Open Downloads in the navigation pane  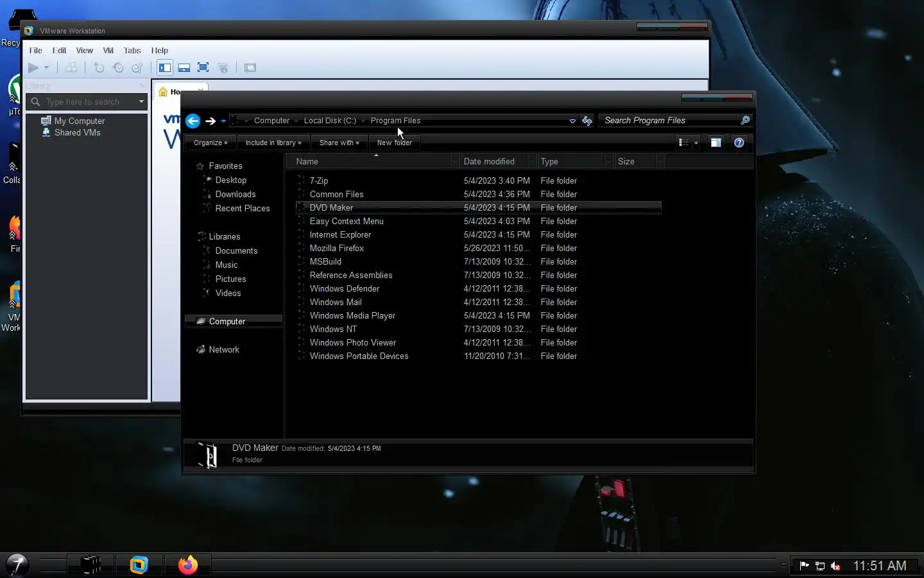(235, 195)
